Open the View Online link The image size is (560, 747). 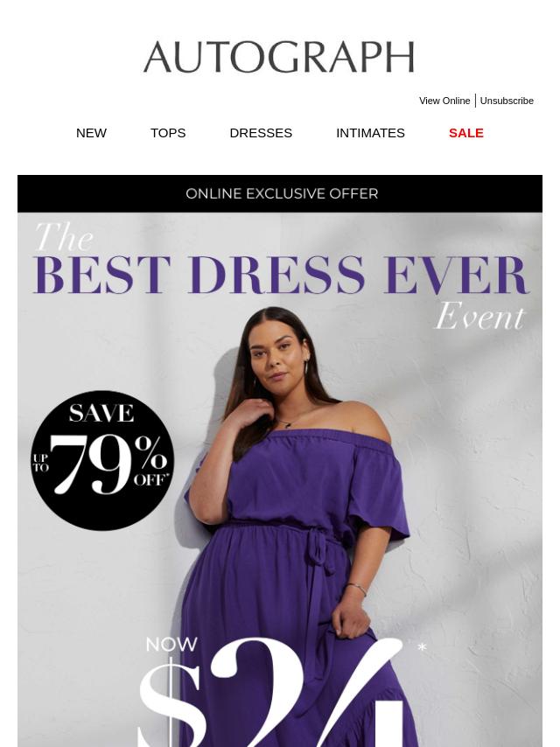tap(444, 101)
